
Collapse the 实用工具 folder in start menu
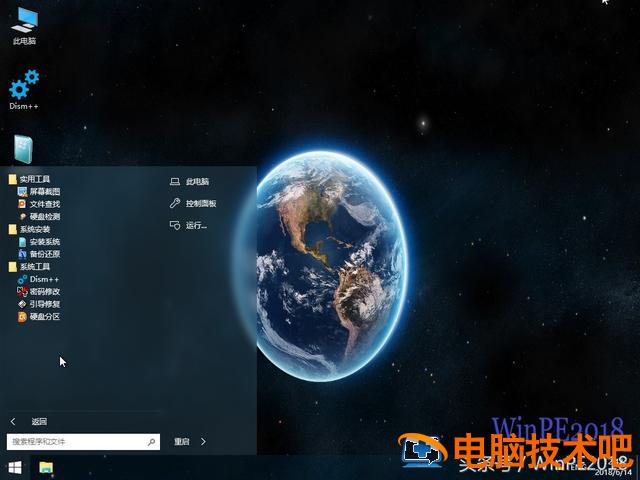coord(29,179)
